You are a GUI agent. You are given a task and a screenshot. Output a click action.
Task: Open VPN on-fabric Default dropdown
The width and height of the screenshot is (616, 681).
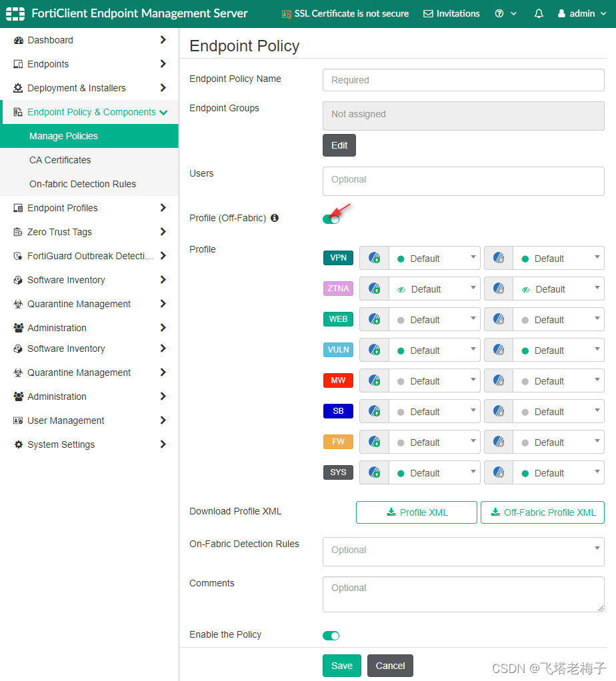(435, 259)
